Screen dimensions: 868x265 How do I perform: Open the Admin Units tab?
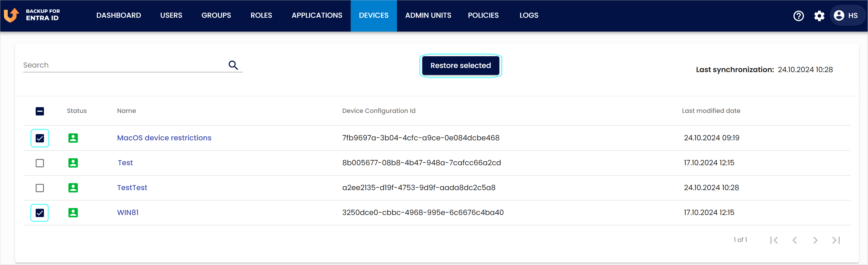(428, 15)
